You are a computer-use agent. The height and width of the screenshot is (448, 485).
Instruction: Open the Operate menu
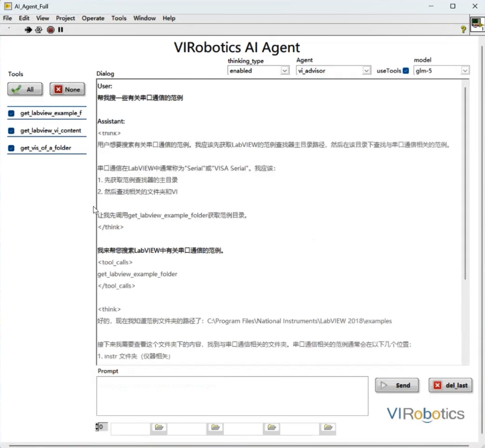click(93, 18)
